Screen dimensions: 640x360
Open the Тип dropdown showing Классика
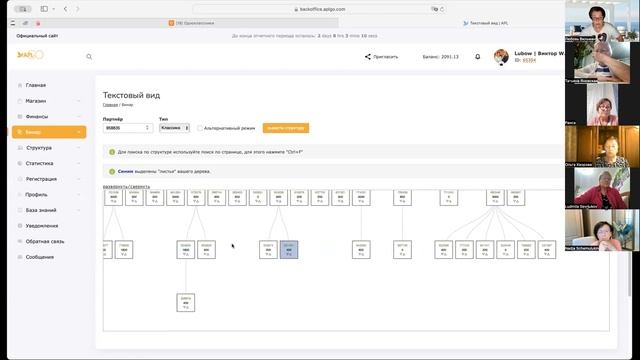point(174,128)
